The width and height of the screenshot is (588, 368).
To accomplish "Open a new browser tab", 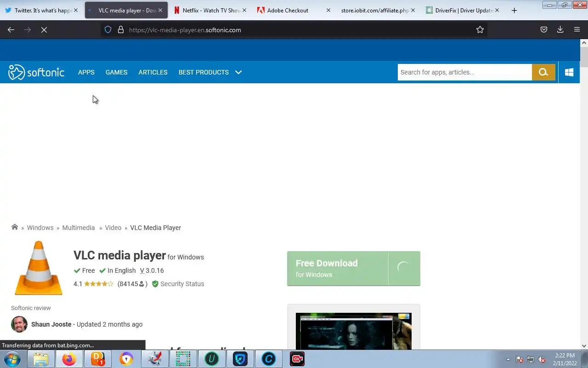I will click(514, 10).
